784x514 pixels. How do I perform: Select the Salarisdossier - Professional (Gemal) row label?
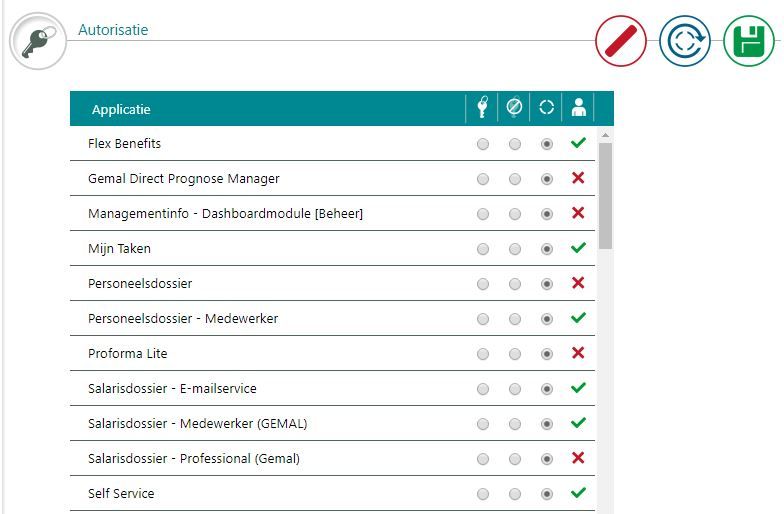click(x=194, y=459)
